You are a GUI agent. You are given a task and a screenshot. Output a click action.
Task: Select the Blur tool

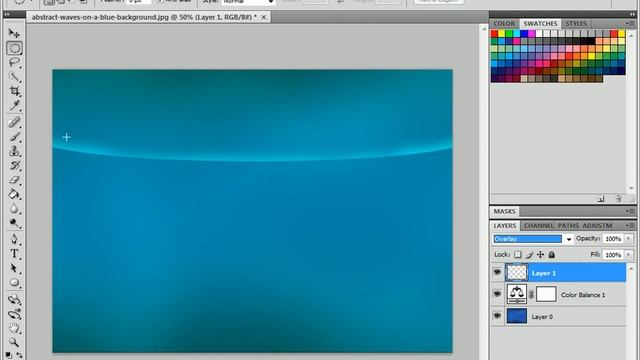click(14, 209)
